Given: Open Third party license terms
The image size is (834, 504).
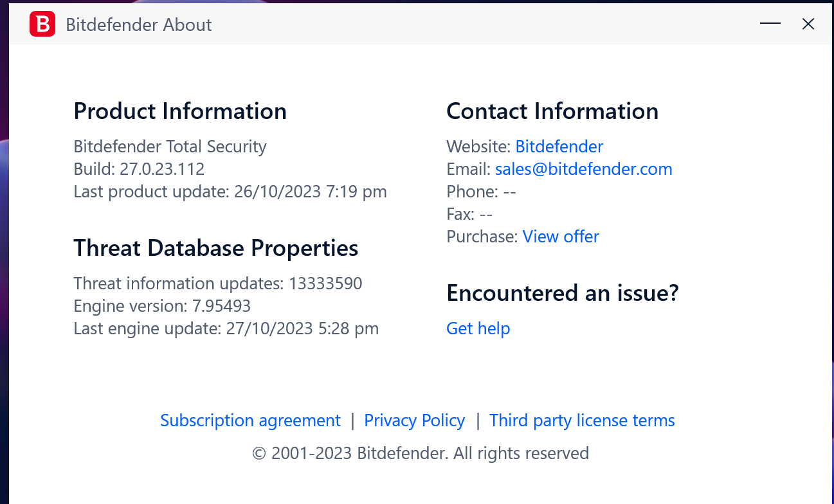Looking at the screenshot, I should coord(582,420).
